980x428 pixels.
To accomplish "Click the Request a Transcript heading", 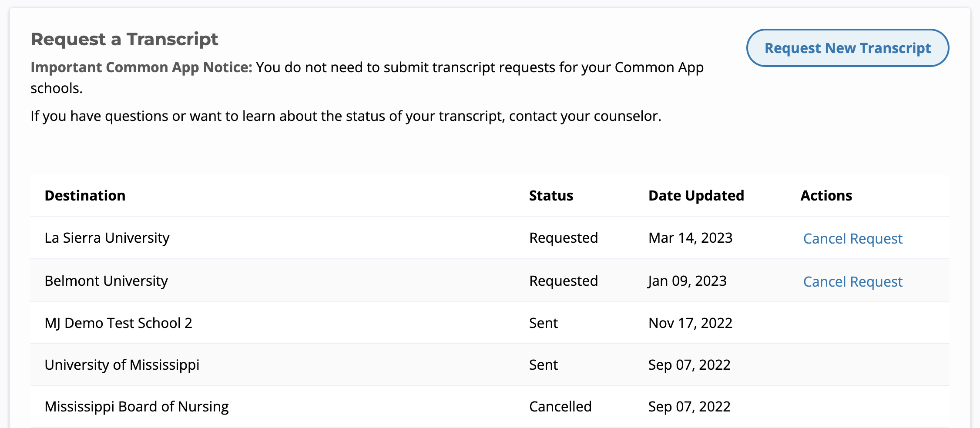I will click(x=124, y=39).
